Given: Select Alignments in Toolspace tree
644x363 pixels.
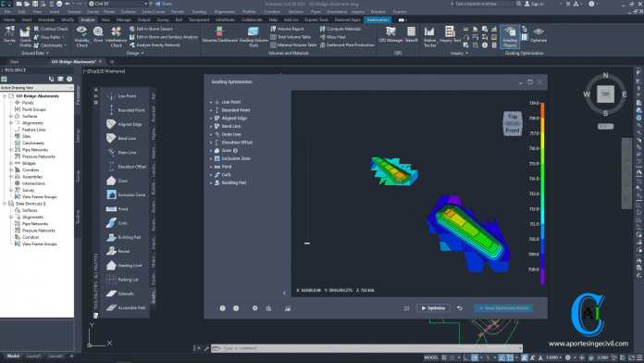Looking at the screenshot, I should (32, 123).
